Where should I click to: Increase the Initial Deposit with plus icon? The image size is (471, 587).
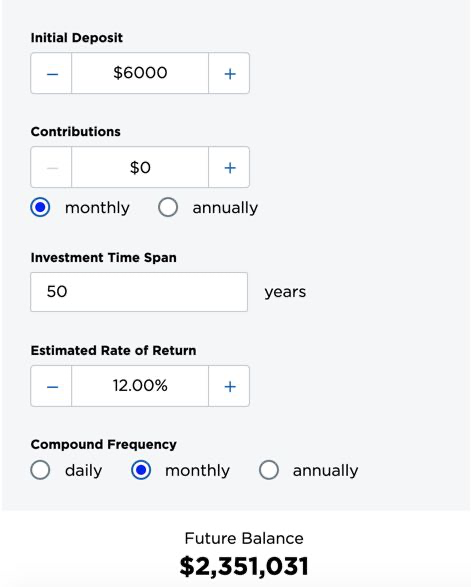(x=229, y=73)
